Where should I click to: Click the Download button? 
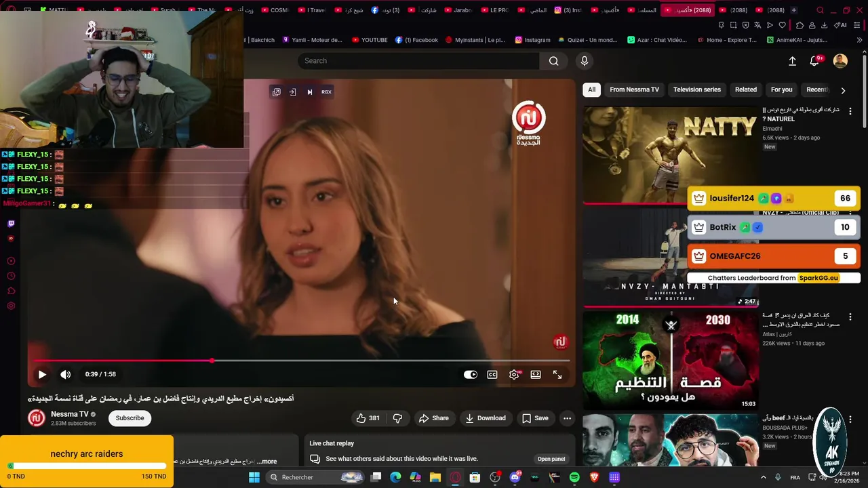485,418
